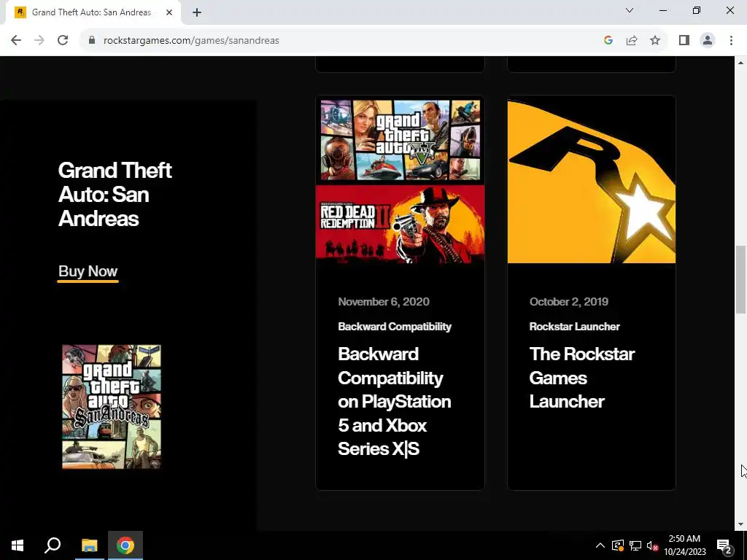The image size is (747, 560).
Task: Open File Explorer from taskbar
Action: tap(89, 545)
